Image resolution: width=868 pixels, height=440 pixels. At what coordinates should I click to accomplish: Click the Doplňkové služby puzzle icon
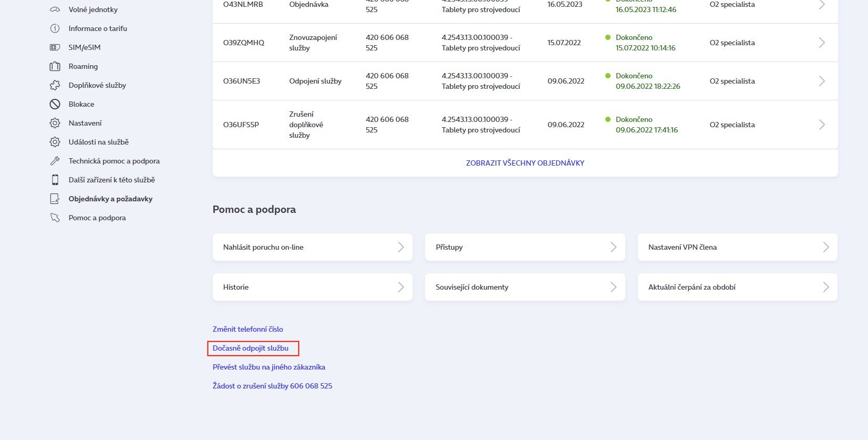click(x=55, y=85)
